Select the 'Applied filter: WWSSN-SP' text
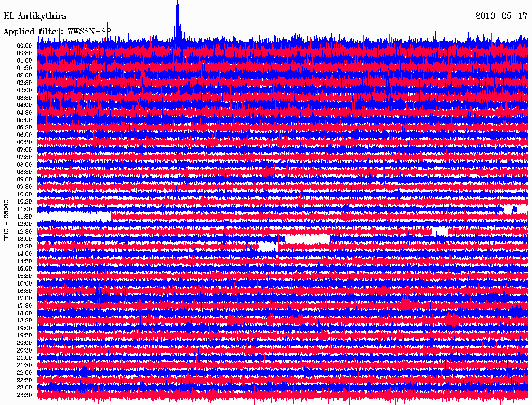This screenshot has height=405, width=532. tap(57, 32)
